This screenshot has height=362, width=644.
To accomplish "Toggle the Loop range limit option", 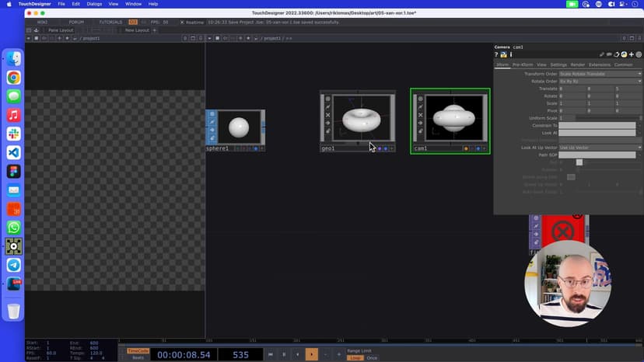I will (x=355, y=358).
